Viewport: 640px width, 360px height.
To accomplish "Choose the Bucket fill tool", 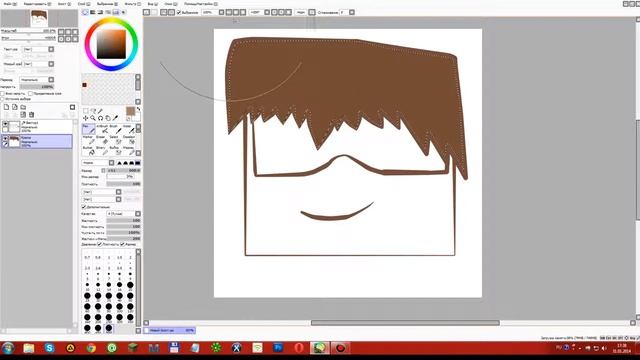I will 89,151.
